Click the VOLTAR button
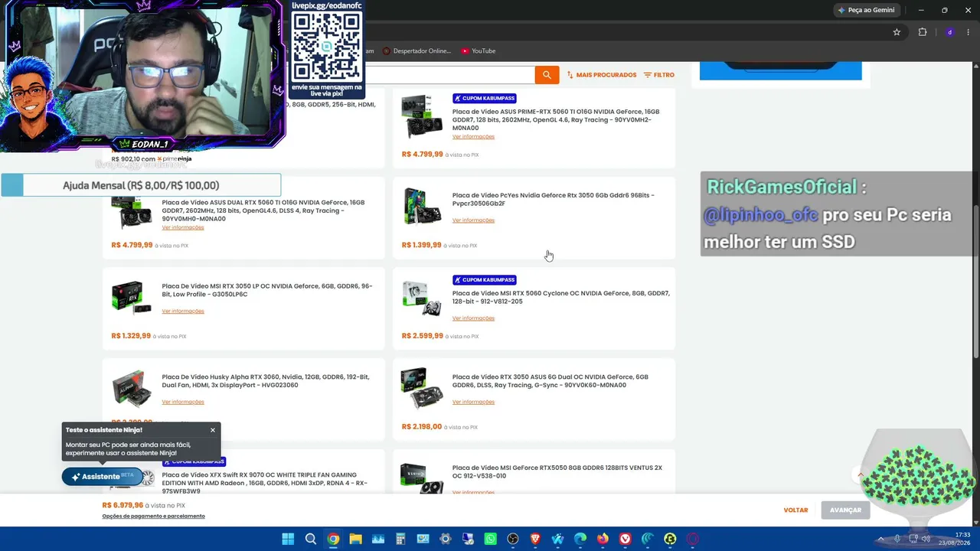Viewport: 980px width, 551px height. click(795, 510)
